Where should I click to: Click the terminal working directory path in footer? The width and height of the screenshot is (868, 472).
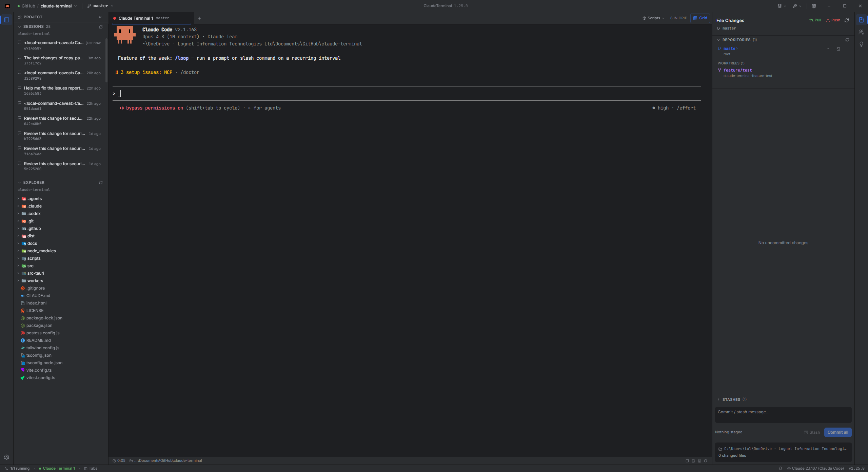(166, 461)
